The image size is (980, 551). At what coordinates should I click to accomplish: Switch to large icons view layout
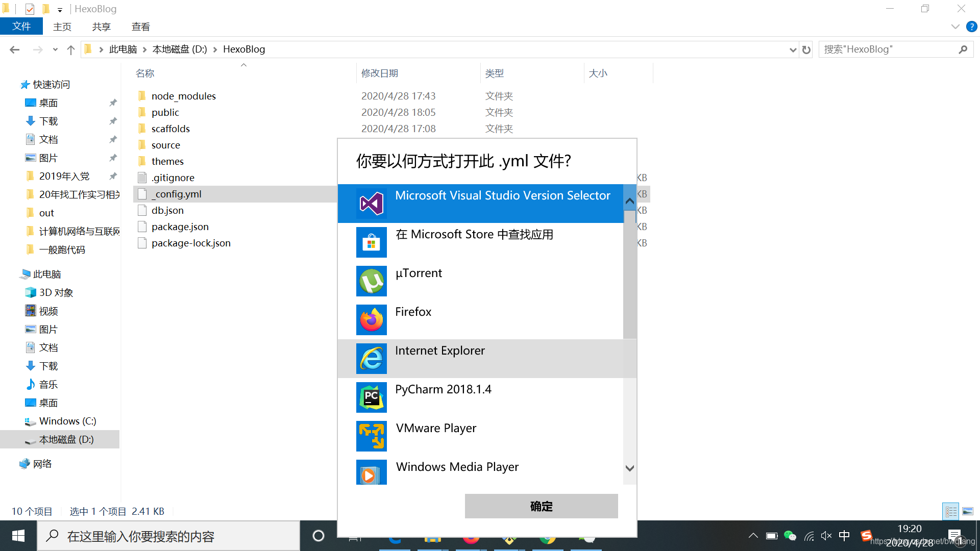click(x=968, y=511)
